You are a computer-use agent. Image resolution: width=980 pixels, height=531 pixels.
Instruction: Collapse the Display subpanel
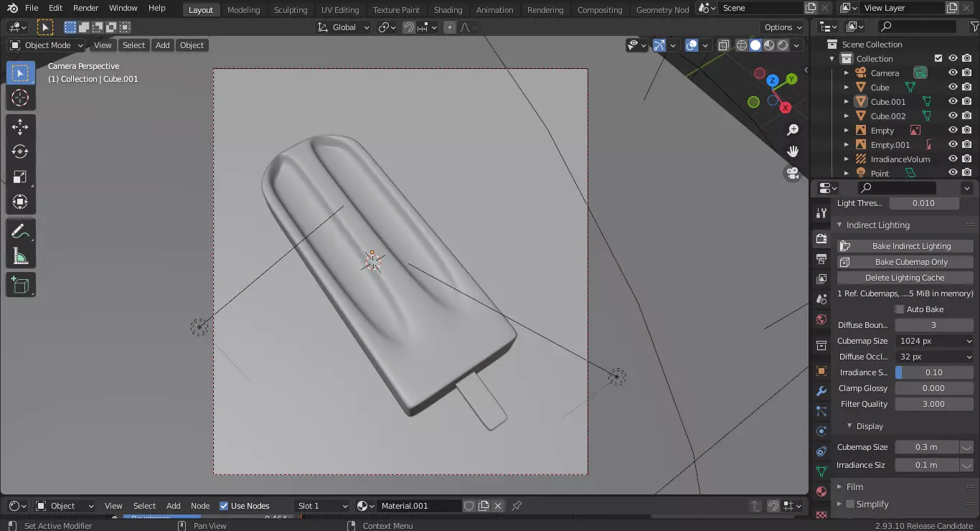coord(849,426)
